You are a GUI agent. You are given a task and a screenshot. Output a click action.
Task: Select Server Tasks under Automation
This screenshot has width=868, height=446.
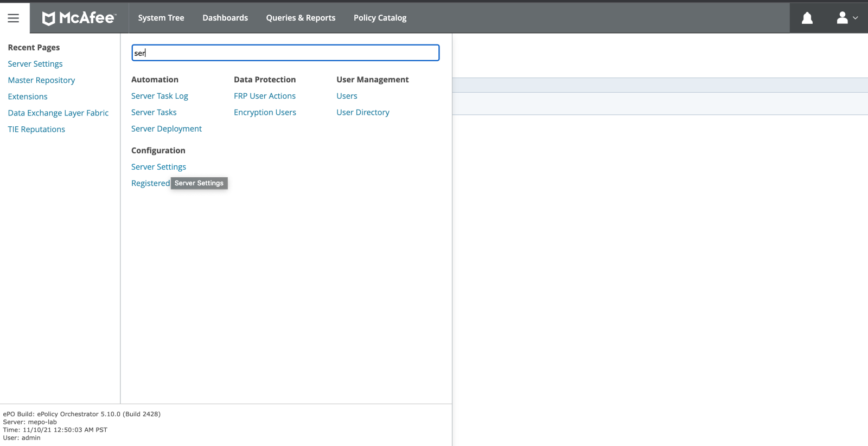(154, 112)
